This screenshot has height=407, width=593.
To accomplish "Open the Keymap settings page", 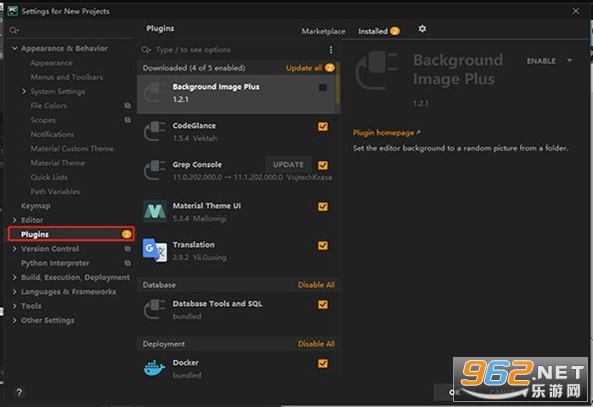I will tap(36, 206).
